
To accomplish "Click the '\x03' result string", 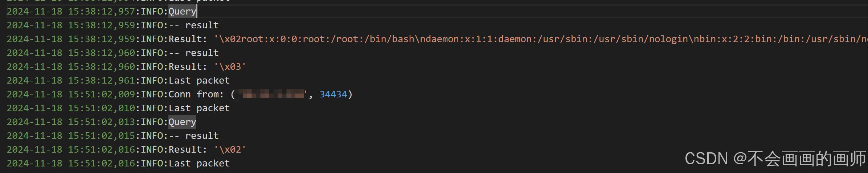I will (x=230, y=67).
